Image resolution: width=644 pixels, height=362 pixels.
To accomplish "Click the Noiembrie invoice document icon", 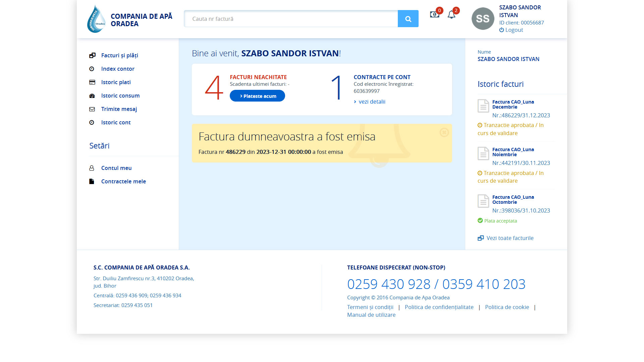I will click(x=483, y=154).
